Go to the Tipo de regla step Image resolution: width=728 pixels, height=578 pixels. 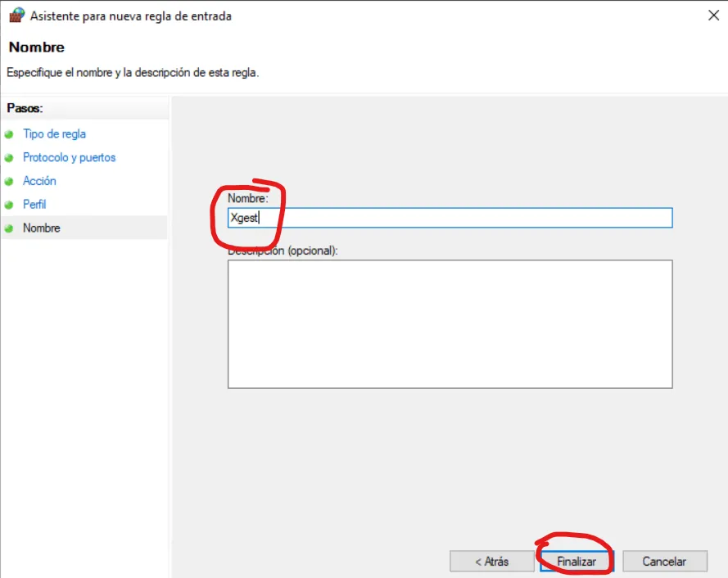(x=54, y=134)
